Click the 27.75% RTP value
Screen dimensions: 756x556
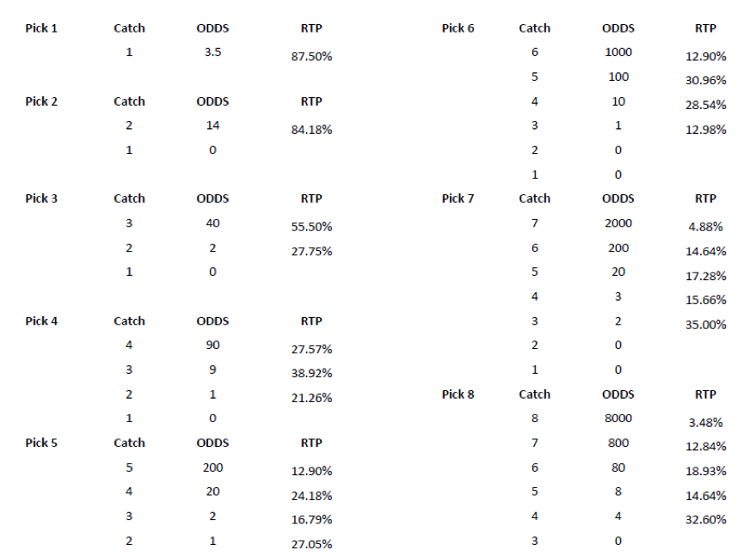pos(311,251)
